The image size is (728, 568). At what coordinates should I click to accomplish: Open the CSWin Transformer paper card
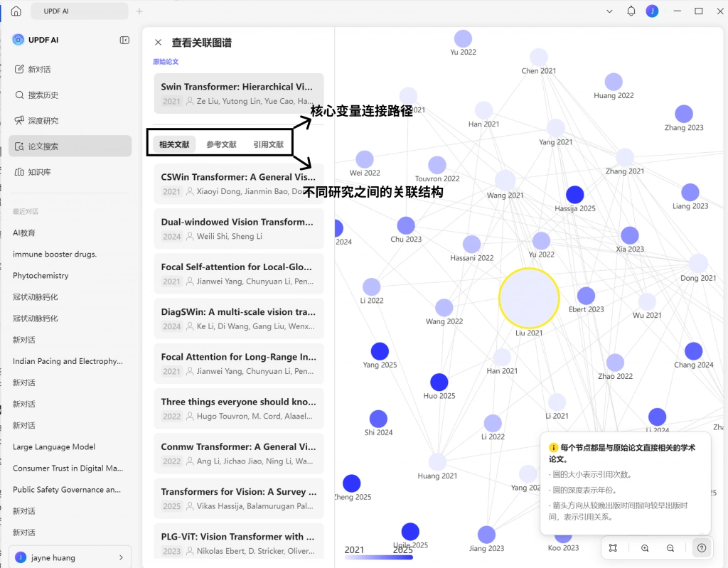(x=239, y=184)
